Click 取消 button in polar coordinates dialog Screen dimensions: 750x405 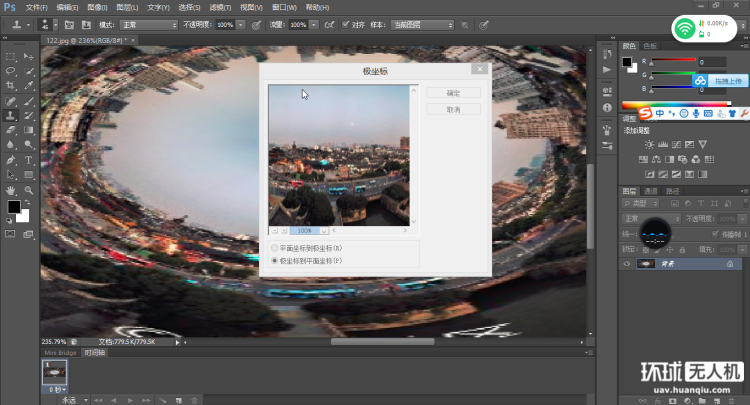click(x=453, y=109)
